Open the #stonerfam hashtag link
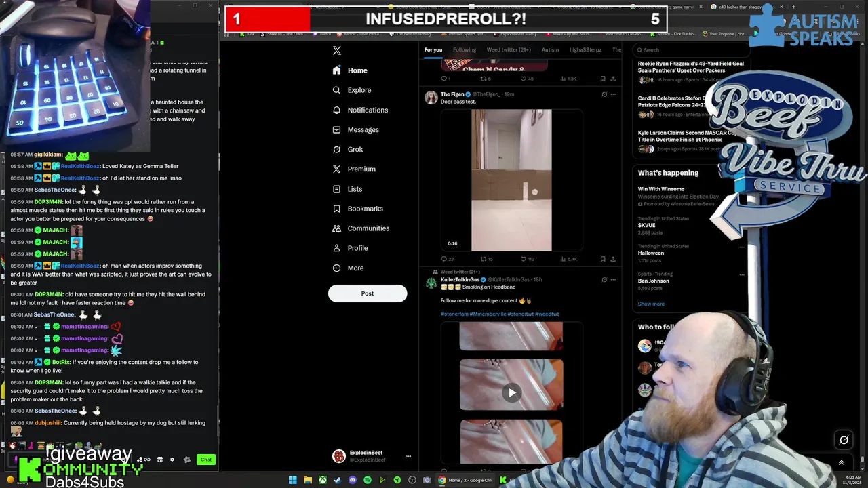Viewport: 868px width, 488px height. pyautogui.click(x=454, y=314)
